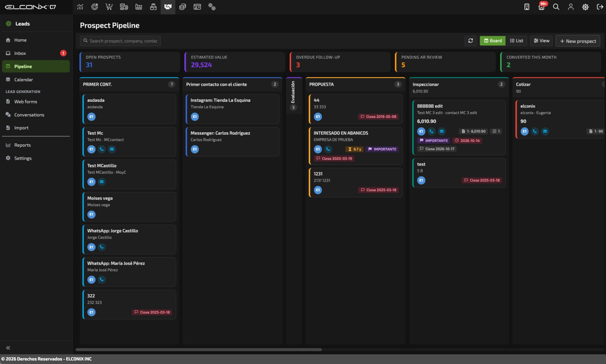
Task: Open the factory production module icon
Action: pyautogui.click(x=139, y=7)
